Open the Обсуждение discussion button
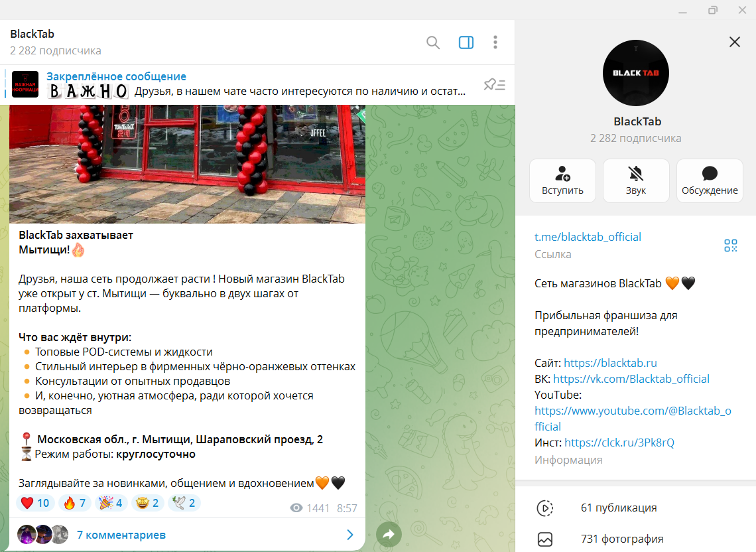The height and width of the screenshot is (552, 756). point(710,180)
